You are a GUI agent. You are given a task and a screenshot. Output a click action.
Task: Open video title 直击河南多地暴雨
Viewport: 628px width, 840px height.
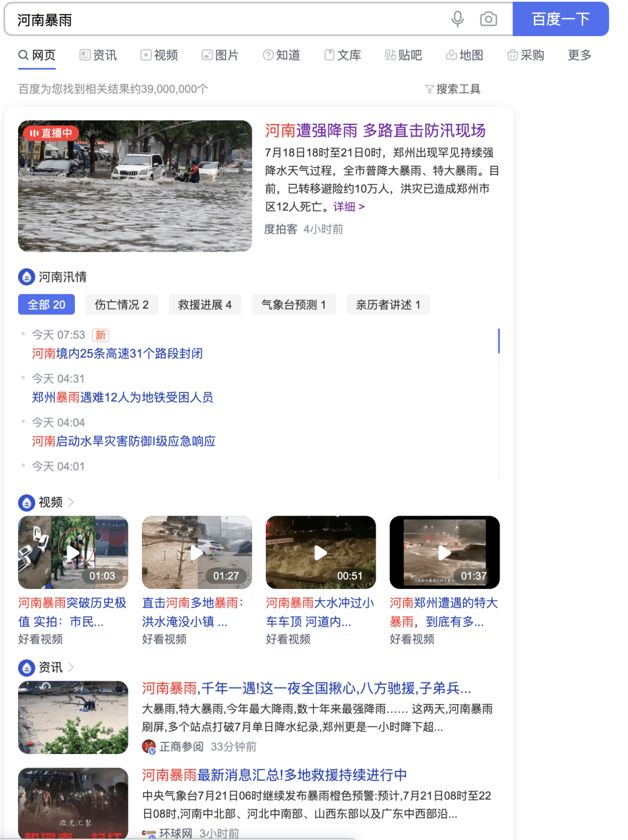click(193, 612)
